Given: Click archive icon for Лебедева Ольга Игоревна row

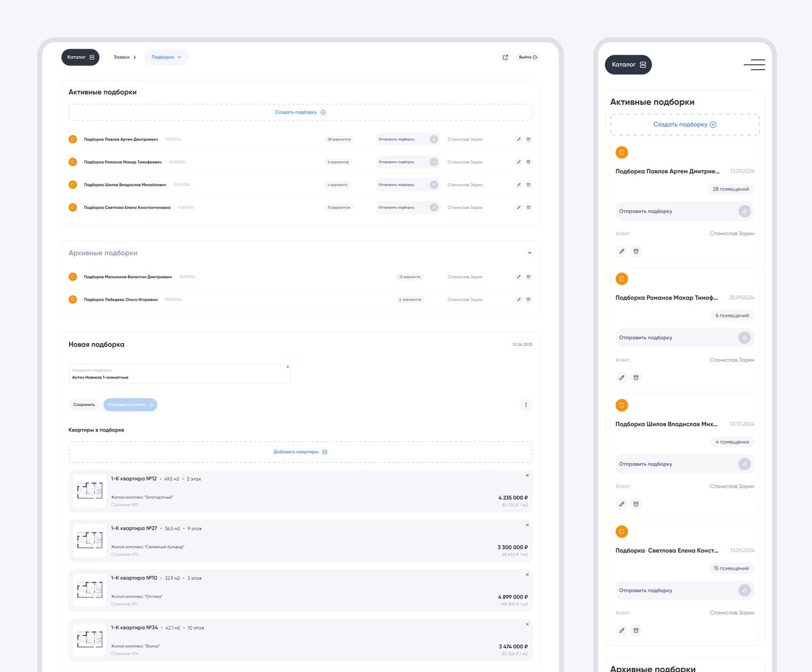Looking at the screenshot, I should click(x=528, y=299).
